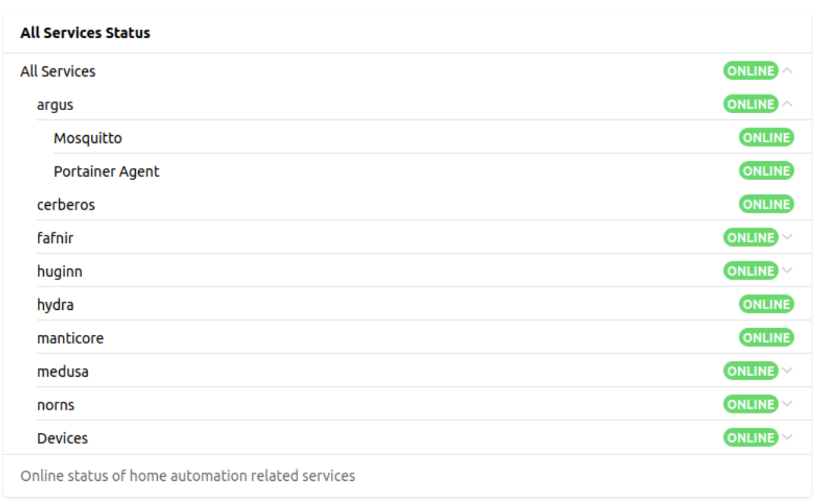The image size is (820, 504).
Task: Expand the medusa group chevron
Action: [787, 371]
